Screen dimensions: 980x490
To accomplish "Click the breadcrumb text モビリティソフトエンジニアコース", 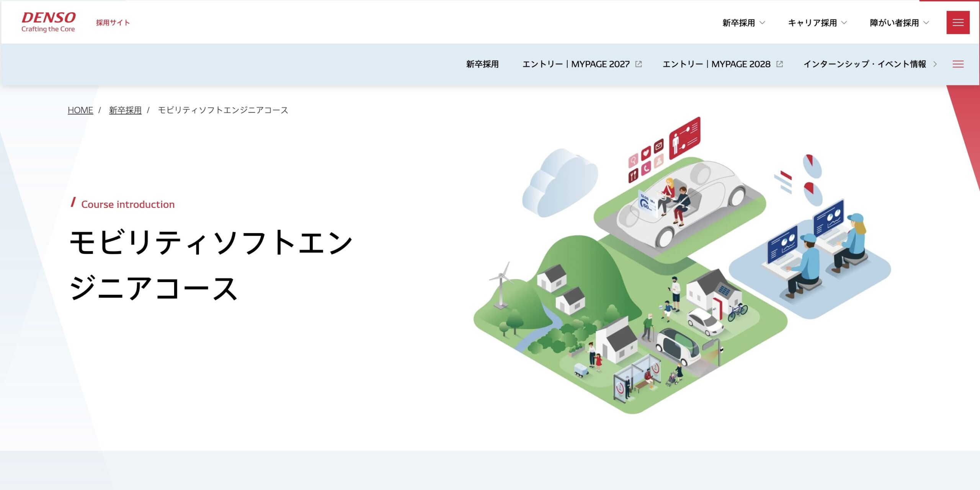I will pyautogui.click(x=223, y=110).
